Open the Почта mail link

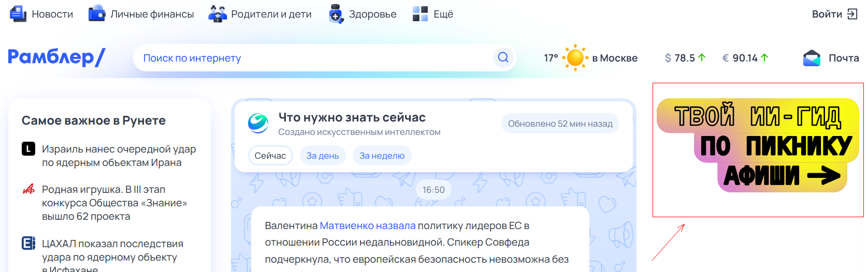844,58
